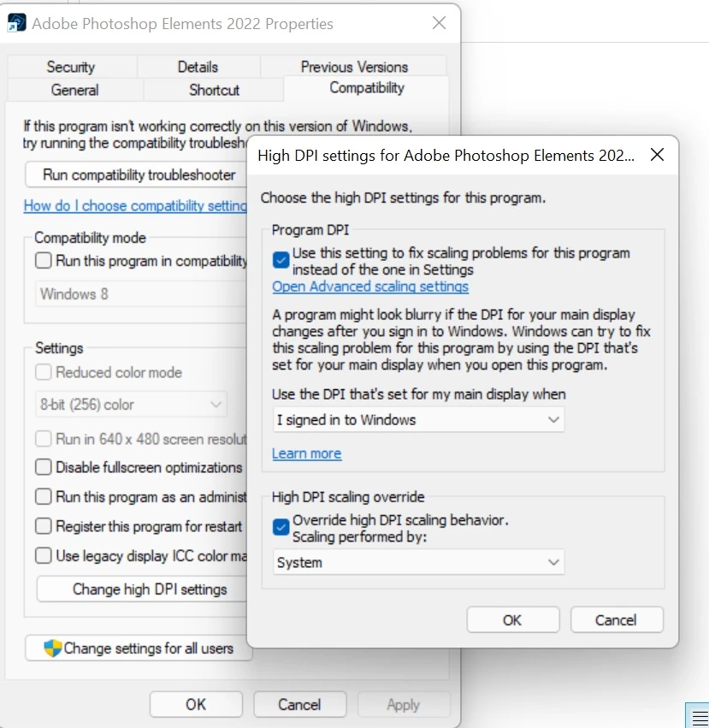Image resolution: width=709 pixels, height=728 pixels.
Task: Check Disable fullscreen optimizations
Action: click(x=43, y=467)
